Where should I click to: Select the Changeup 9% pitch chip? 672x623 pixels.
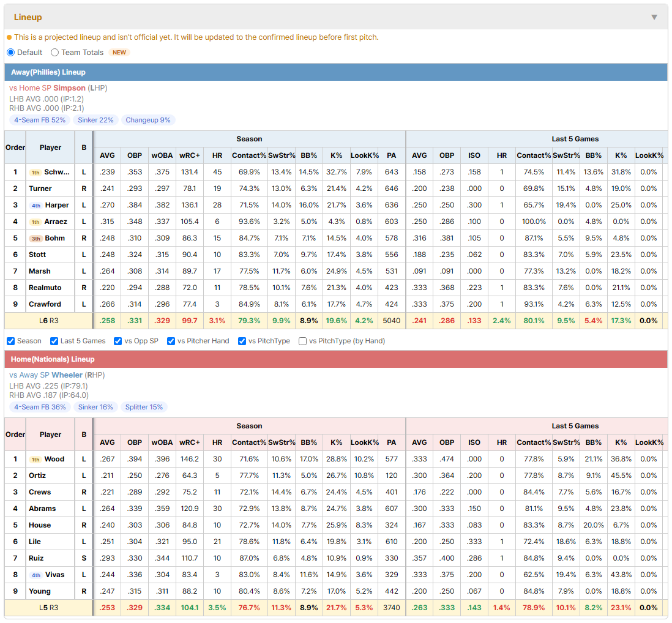pos(148,120)
